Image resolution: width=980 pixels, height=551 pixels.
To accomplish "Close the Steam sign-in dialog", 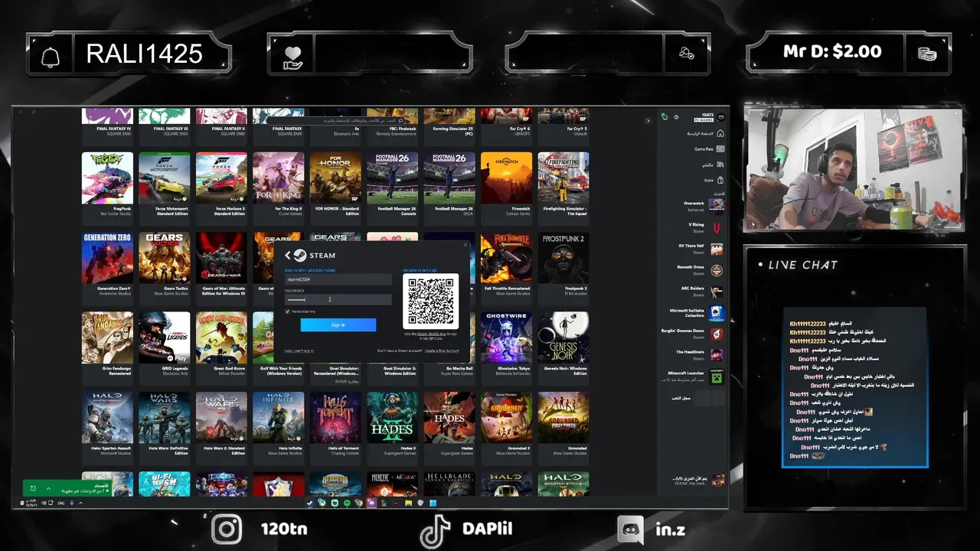I will [x=465, y=246].
